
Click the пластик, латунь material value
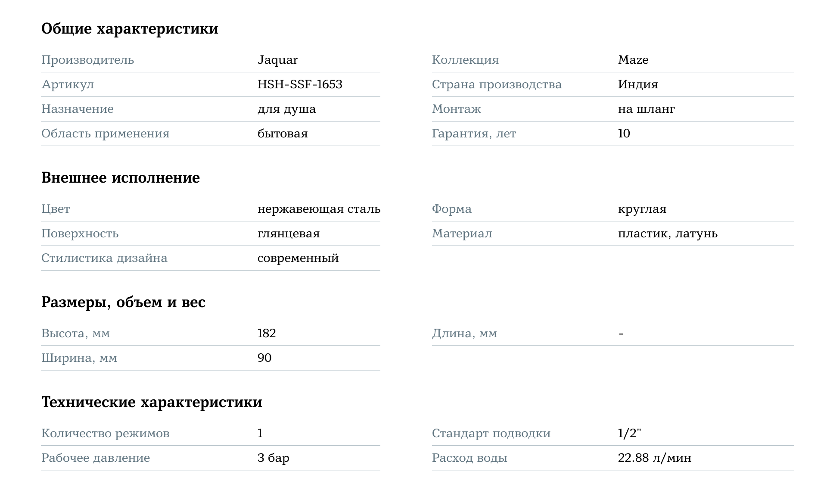click(668, 234)
